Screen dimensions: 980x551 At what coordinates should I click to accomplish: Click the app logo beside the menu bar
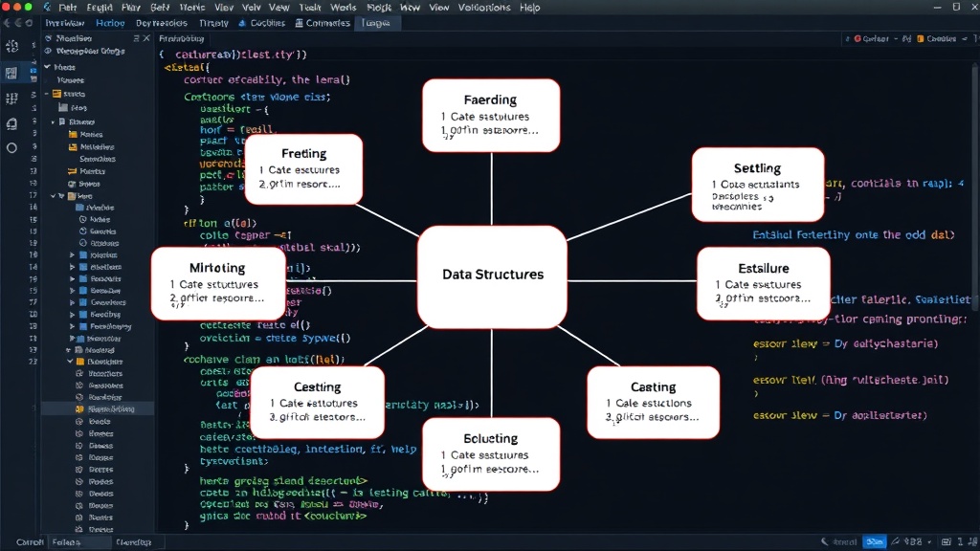(x=48, y=8)
